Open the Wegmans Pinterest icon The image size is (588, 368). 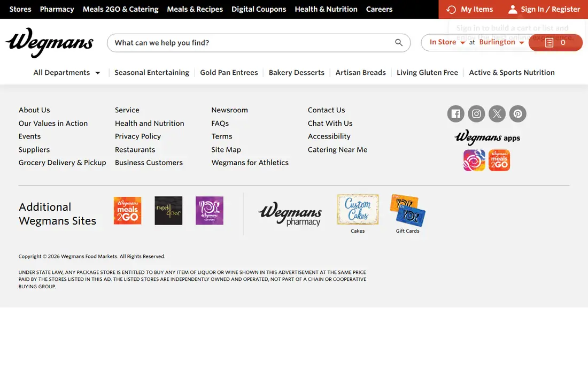click(517, 114)
